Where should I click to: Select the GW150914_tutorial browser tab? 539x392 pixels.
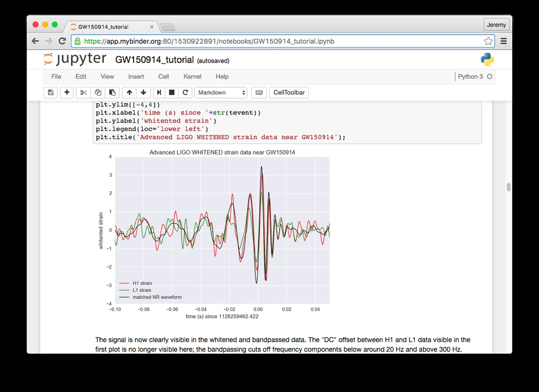pyautogui.click(x=111, y=27)
